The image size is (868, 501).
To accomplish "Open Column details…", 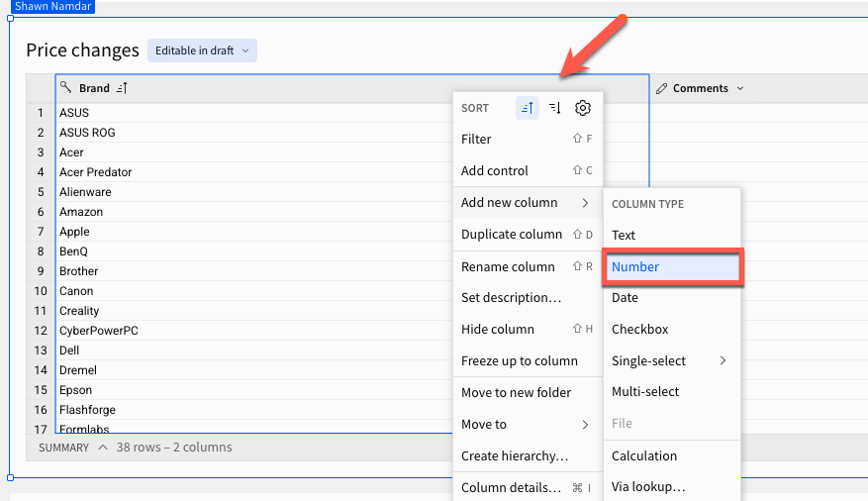I will tap(528, 488).
